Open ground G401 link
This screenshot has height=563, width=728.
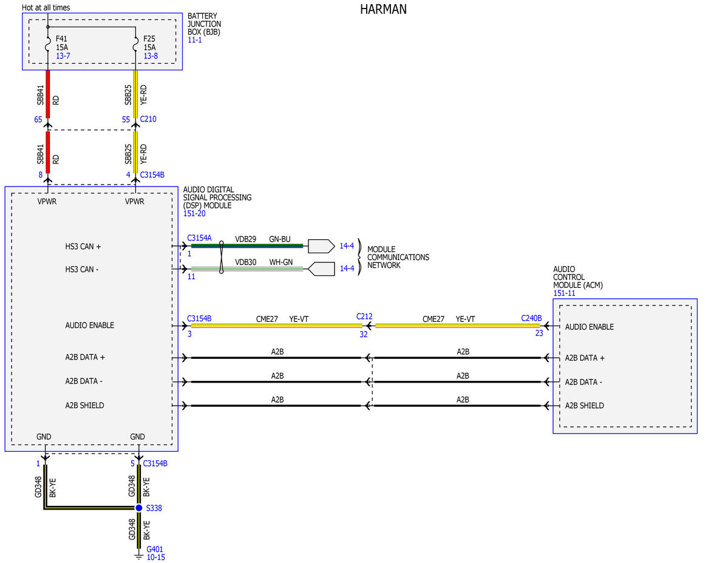[155, 549]
